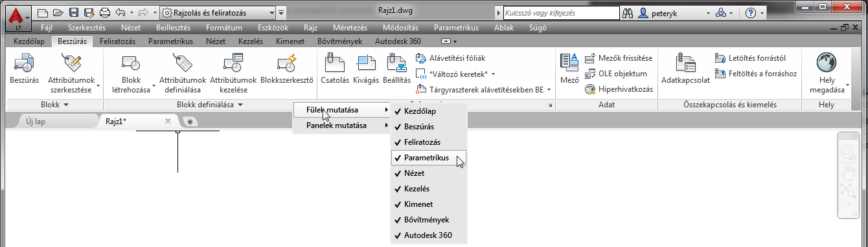
Task: Uncheck Parametrikus in the tabs list
Action: point(429,158)
